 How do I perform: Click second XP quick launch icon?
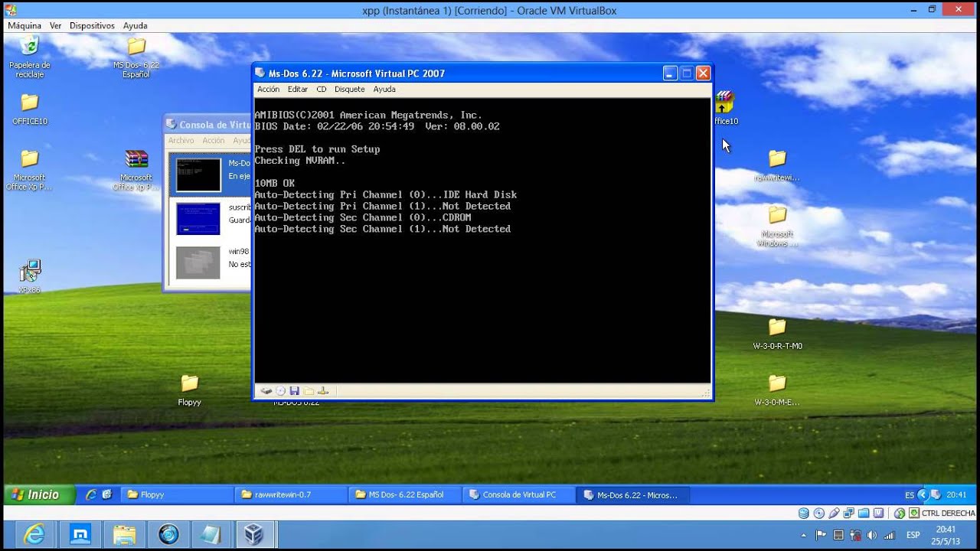tap(107, 494)
